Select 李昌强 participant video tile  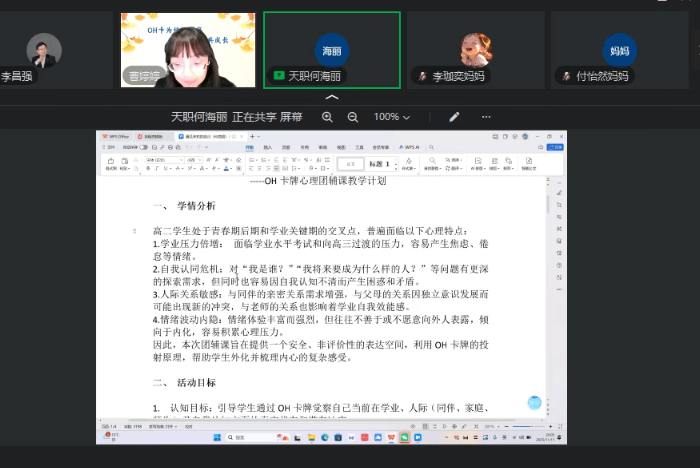[x=44, y=50]
